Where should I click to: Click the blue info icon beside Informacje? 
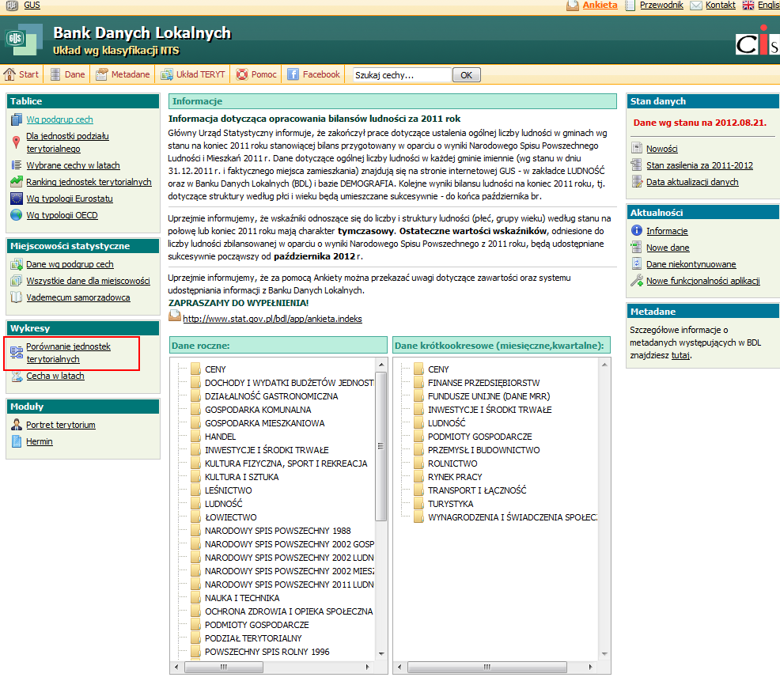point(636,230)
